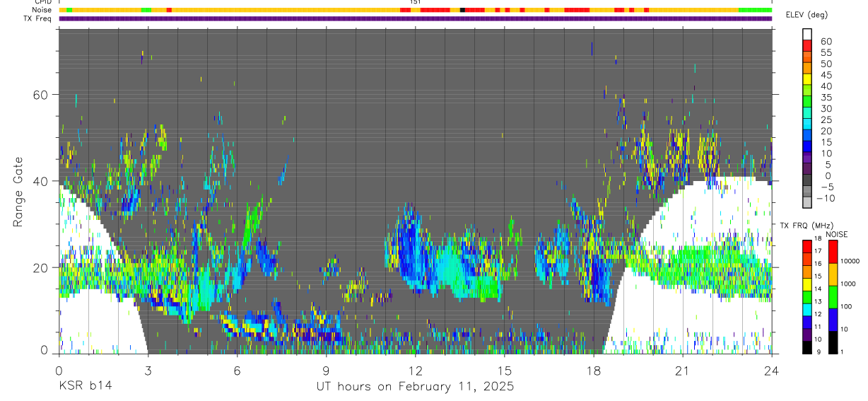Click the light gray -10 degree swatch
This screenshot has height=401, width=868.
(807, 201)
